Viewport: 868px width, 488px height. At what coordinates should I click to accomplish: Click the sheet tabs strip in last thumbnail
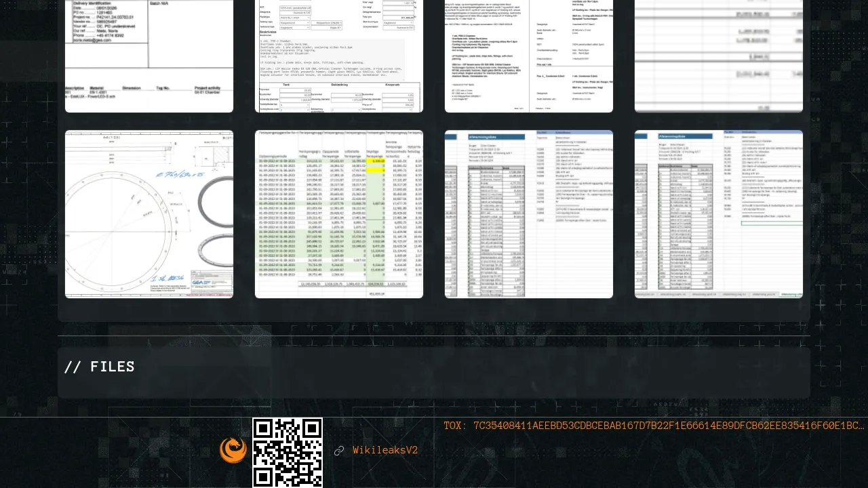719,294
